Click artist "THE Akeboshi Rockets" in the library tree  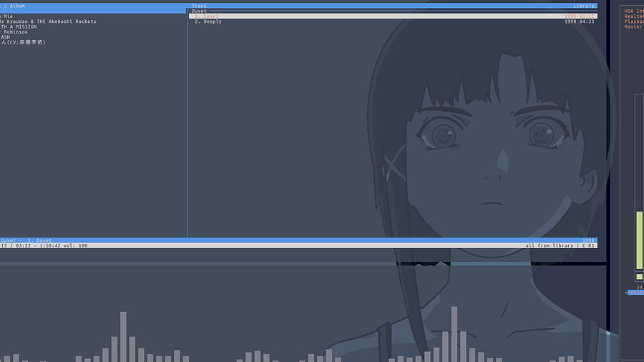(66, 21)
